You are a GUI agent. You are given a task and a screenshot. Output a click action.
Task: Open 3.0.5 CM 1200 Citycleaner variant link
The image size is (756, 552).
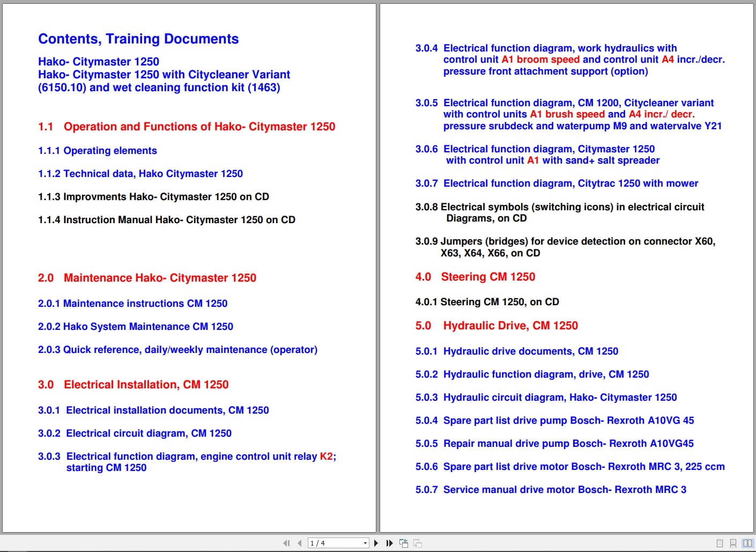[x=569, y=114]
